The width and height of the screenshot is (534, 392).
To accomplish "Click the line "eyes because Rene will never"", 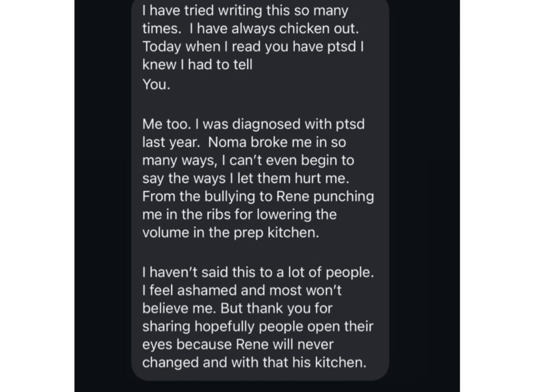I will coord(238,346).
